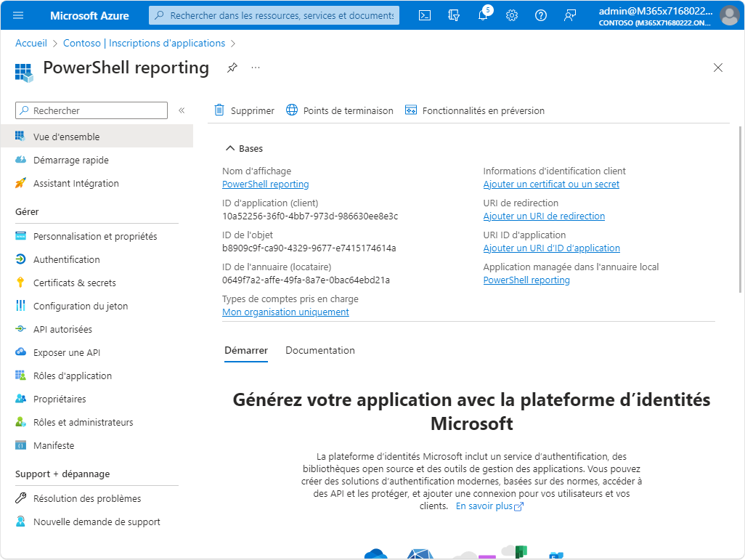The image size is (745, 560).
Task: Click the PowerShell reporting display name link
Action: coord(265,184)
